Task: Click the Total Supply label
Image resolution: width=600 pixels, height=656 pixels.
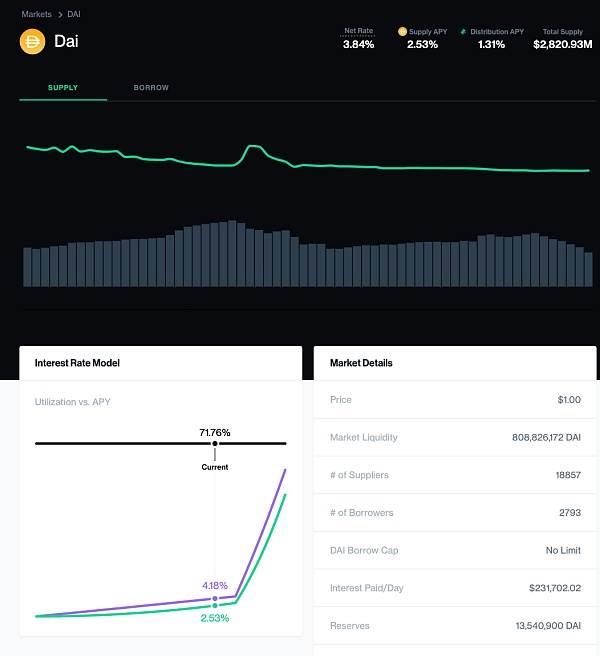Action: (563, 31)
